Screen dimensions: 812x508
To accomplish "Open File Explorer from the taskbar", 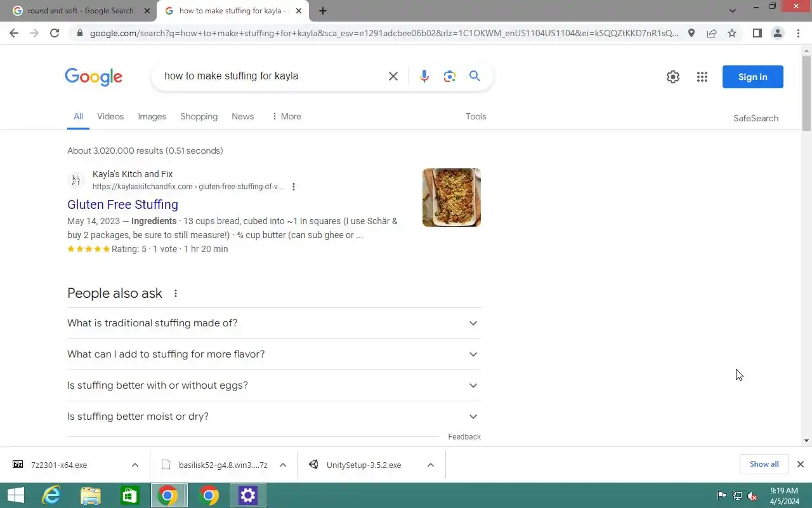I will [91, 495].
